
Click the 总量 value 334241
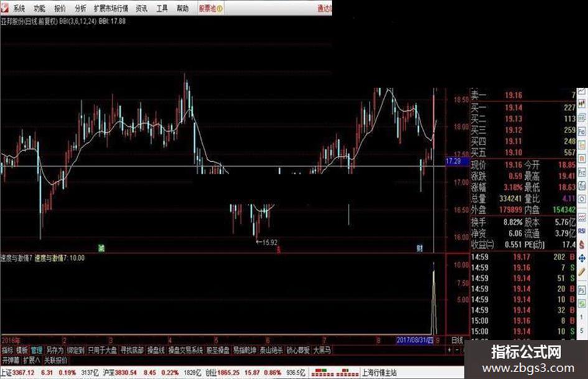(510, 199)
